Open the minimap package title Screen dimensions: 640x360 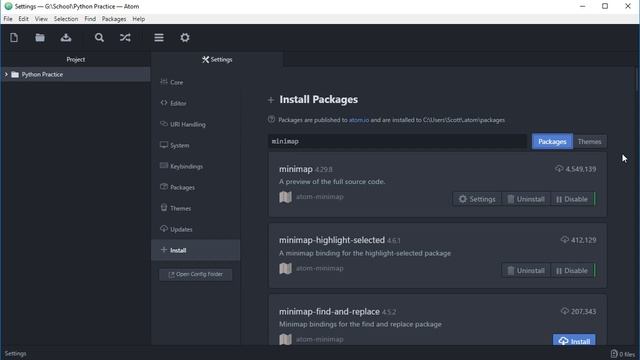(296, 169)
